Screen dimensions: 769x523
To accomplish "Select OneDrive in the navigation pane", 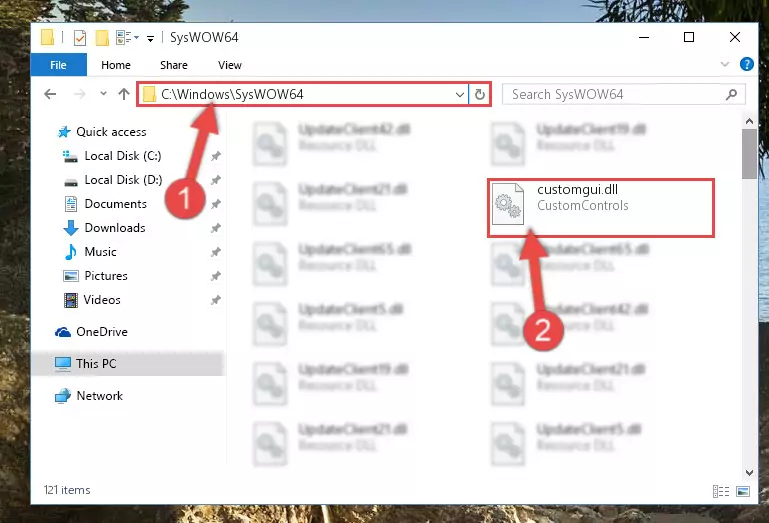I will [102, 332].
